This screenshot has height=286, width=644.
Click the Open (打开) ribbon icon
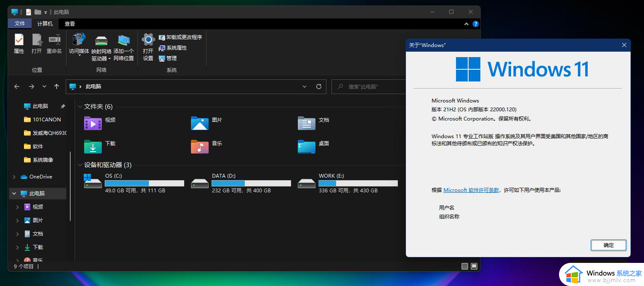point(37,44)
